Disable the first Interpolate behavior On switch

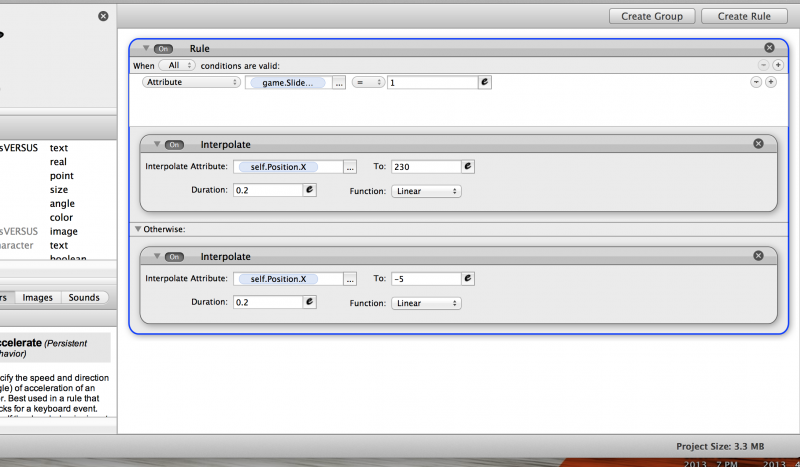[x=175, y=144]
